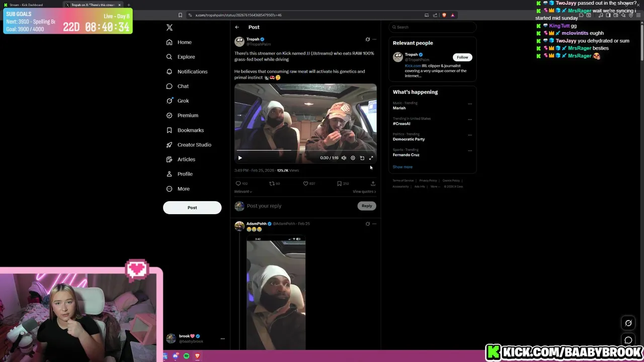Click the gray Reply button

pyautogui.click(x=367, y=206)
